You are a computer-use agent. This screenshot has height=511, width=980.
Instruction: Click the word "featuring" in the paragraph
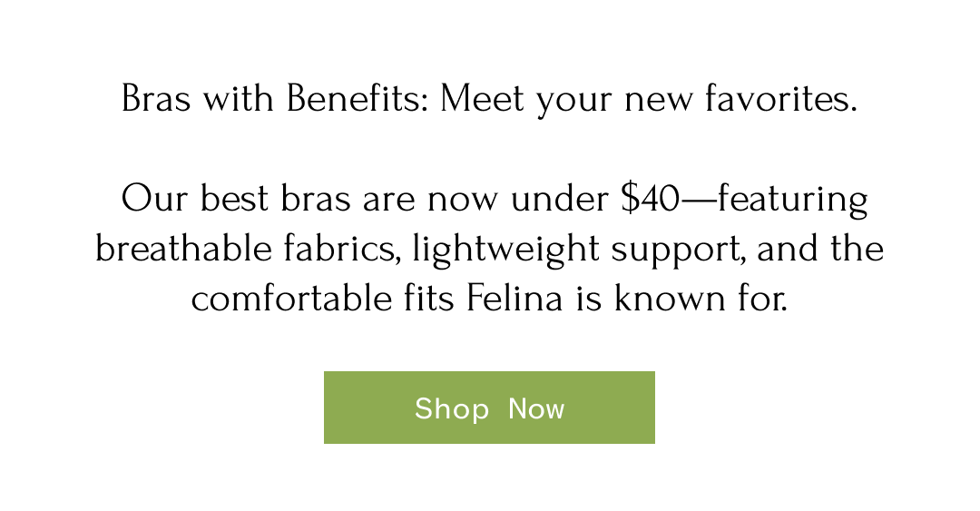(792, 200)
